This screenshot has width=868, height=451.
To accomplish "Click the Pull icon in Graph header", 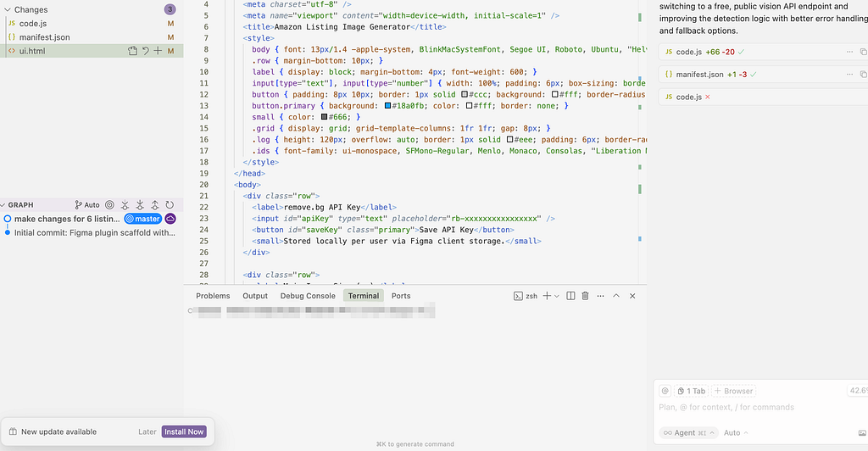I will [x=140, y=205].
